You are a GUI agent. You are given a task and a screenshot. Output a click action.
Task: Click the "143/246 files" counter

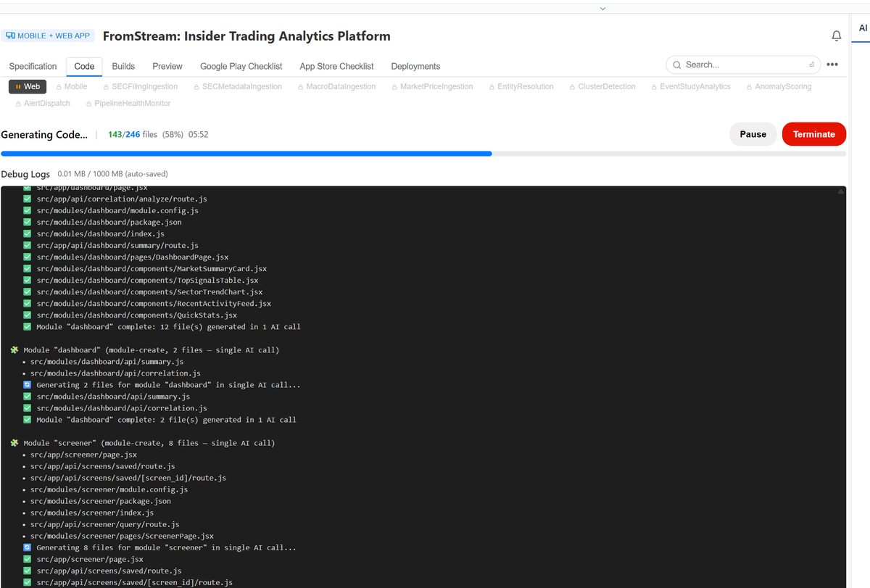coord(133,135)
